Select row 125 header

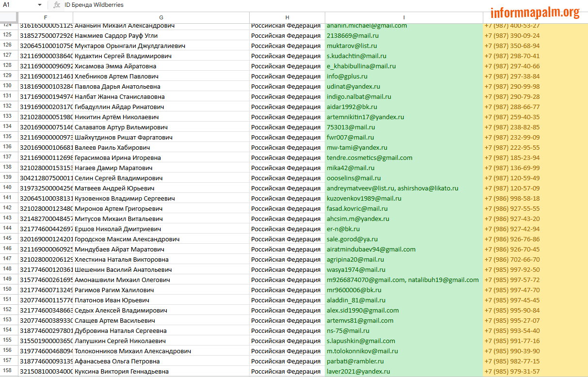[x=9, y=35]
